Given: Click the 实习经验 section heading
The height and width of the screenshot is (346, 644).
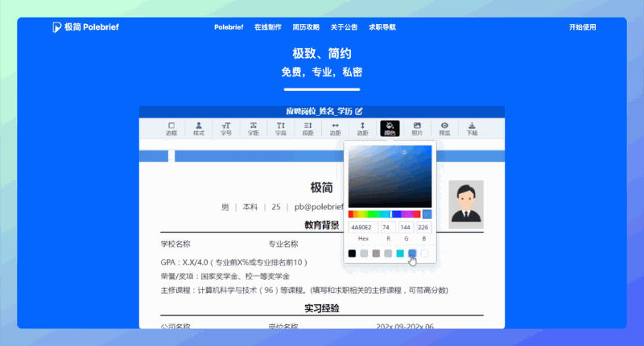Looking at the screenshot, I should [321, 309].
